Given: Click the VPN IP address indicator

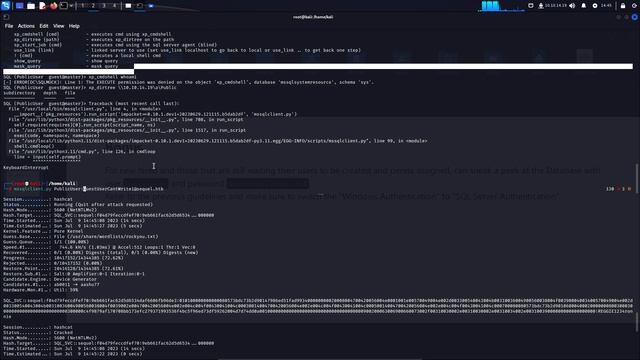Looking at the screenshot, I should tap(552, 6).
